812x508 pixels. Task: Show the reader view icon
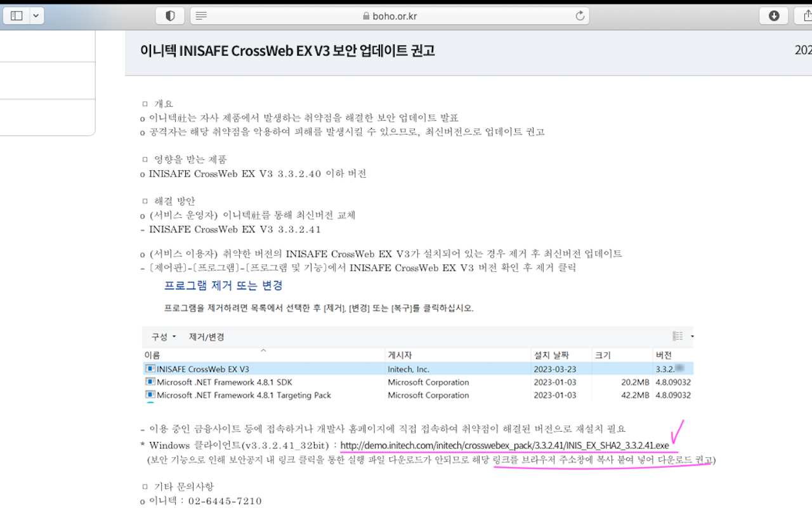201,16
